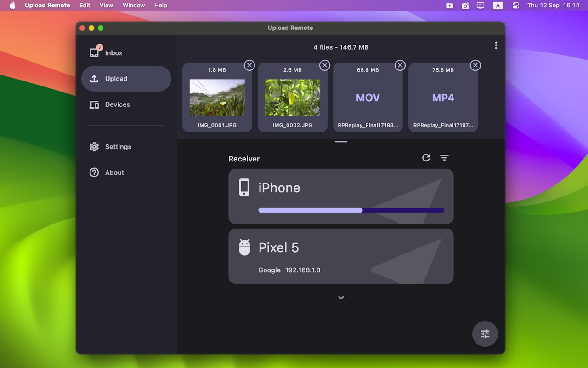Open the three-dot more options menu
Image resolution: width=588 pixels, height=368 pixels.
(496, 46)
